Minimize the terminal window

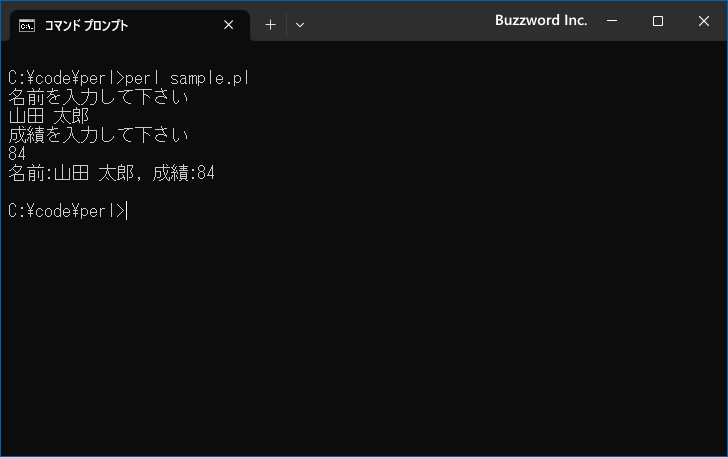pos(612,21)
